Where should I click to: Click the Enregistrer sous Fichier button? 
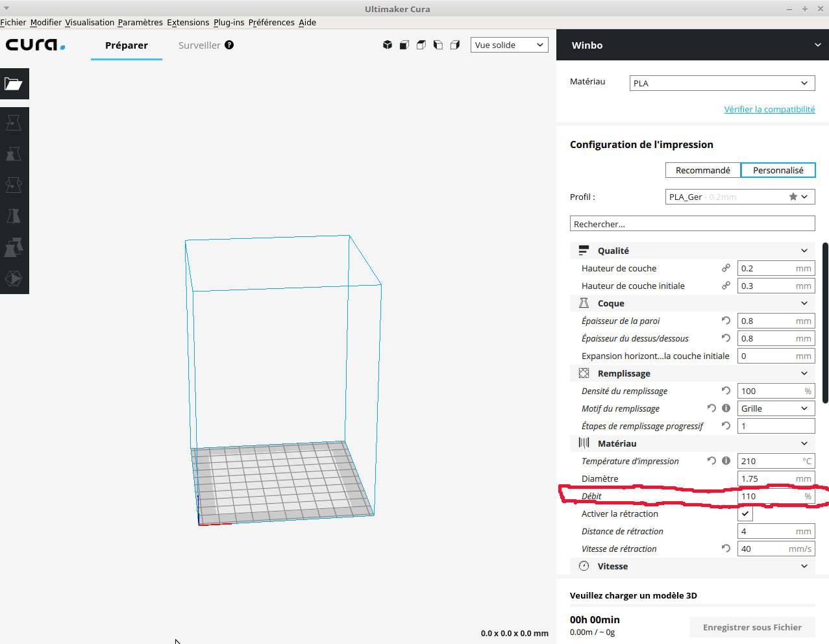(752, 627)
